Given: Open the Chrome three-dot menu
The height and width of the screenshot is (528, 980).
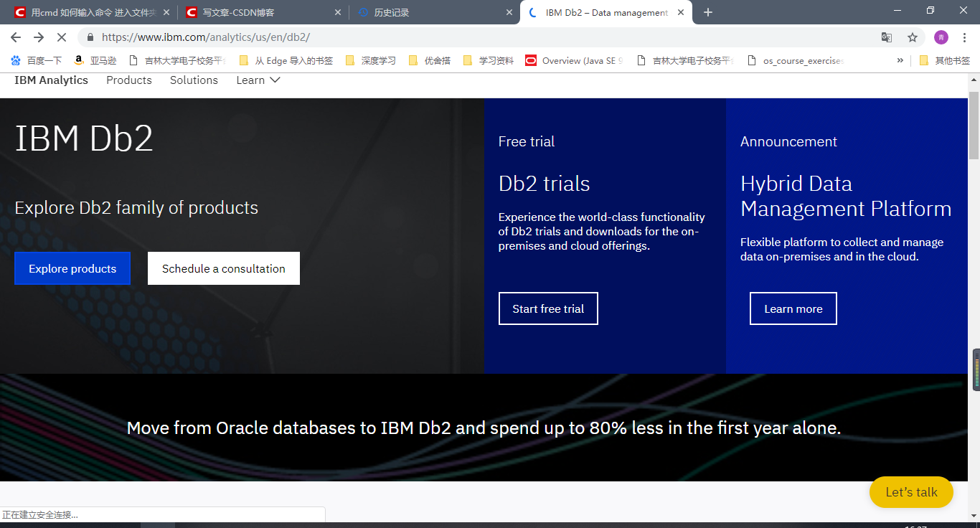Looking at the screenshot, I should coord(963,37).
